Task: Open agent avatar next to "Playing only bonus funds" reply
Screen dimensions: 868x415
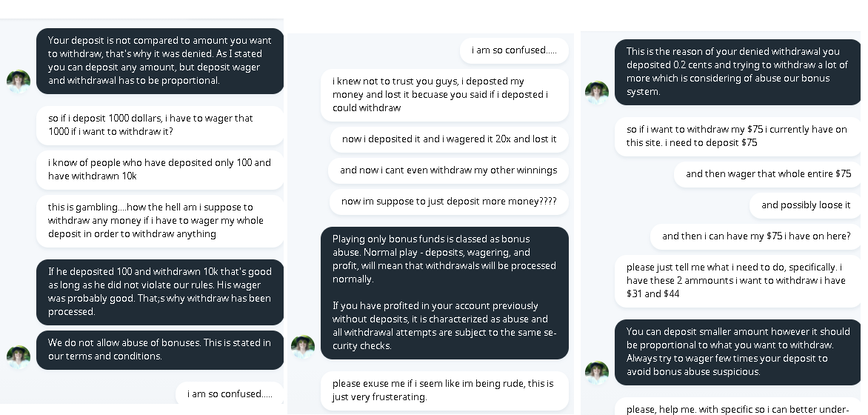Action: tap(303, 347)
